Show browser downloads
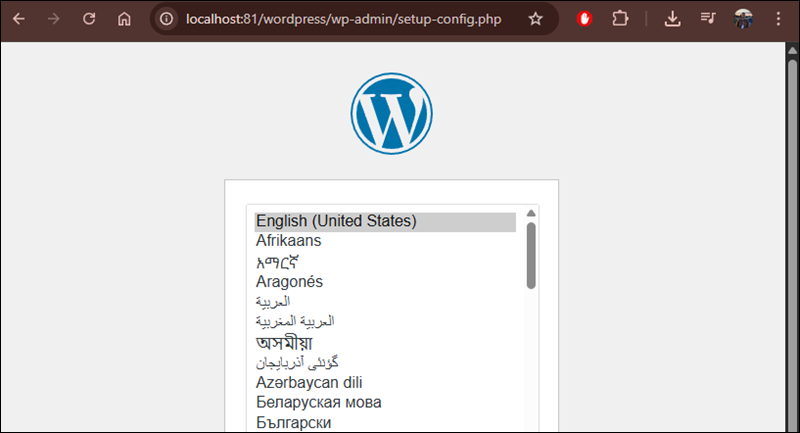Viewport: 800px width, 433px height. click(x=672, y=19)
